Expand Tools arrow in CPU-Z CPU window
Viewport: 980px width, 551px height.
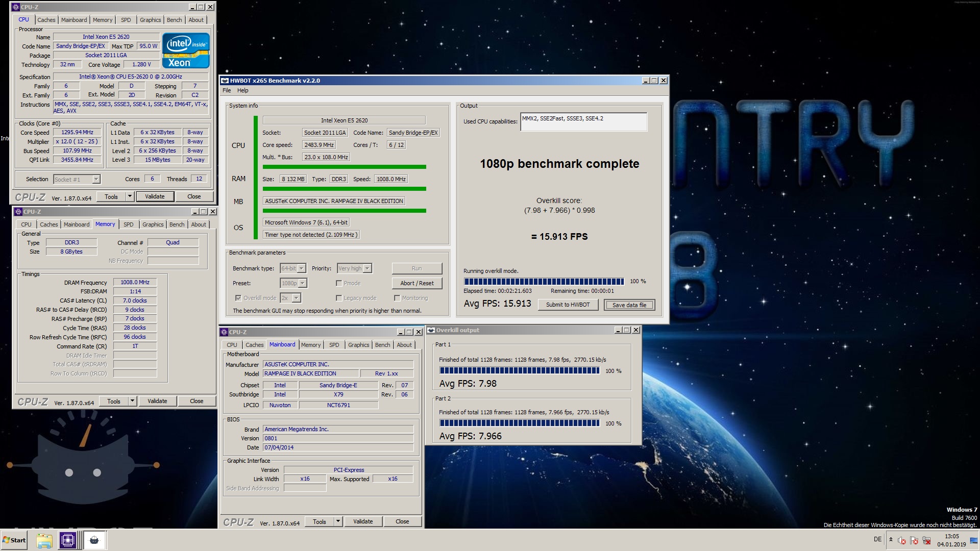(x=130, y=196)
